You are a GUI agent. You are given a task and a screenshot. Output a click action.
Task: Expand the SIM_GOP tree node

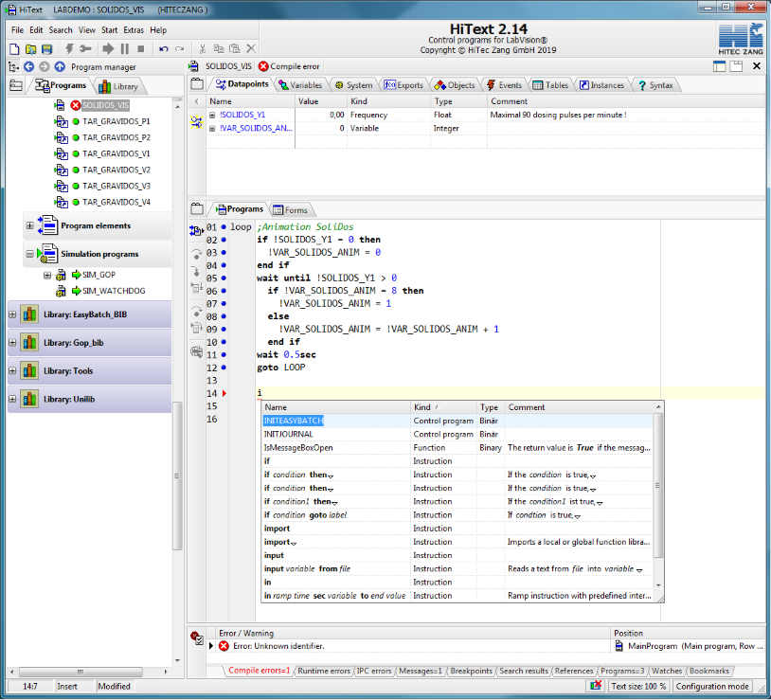[x=46, y=275]
